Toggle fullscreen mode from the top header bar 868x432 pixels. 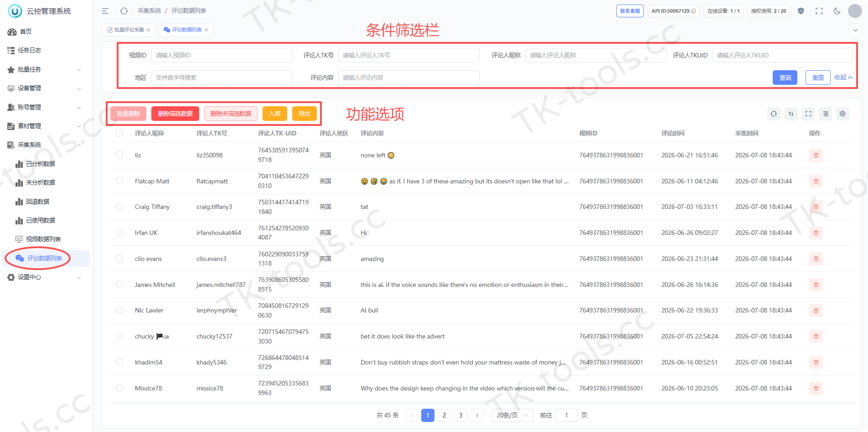tap(819, 11)
